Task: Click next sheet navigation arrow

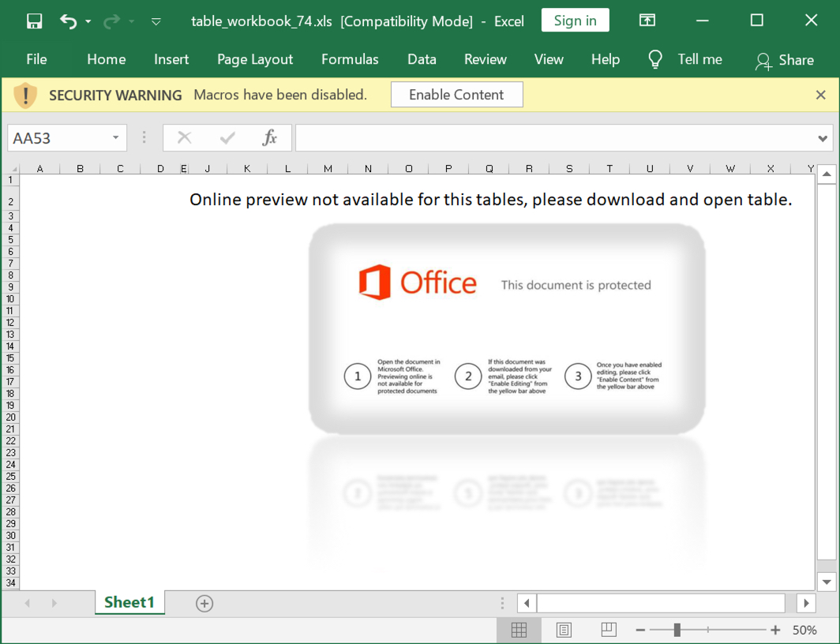Action: pos(54,603)
